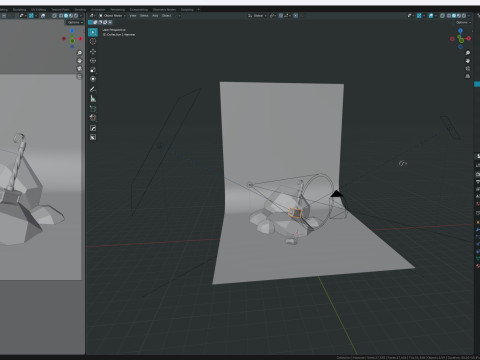Toggle gizmos in main viewport
480x360 pixels.
(419, 16)
